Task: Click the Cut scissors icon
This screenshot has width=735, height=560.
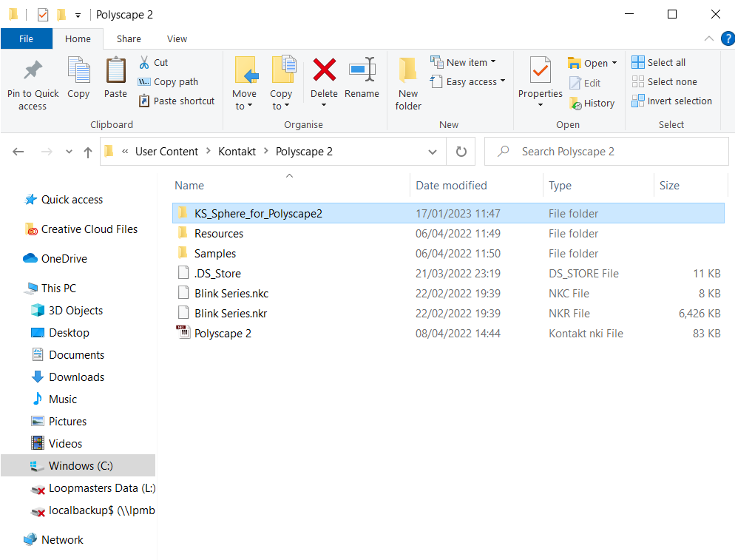Action: [x=145, y=63]
